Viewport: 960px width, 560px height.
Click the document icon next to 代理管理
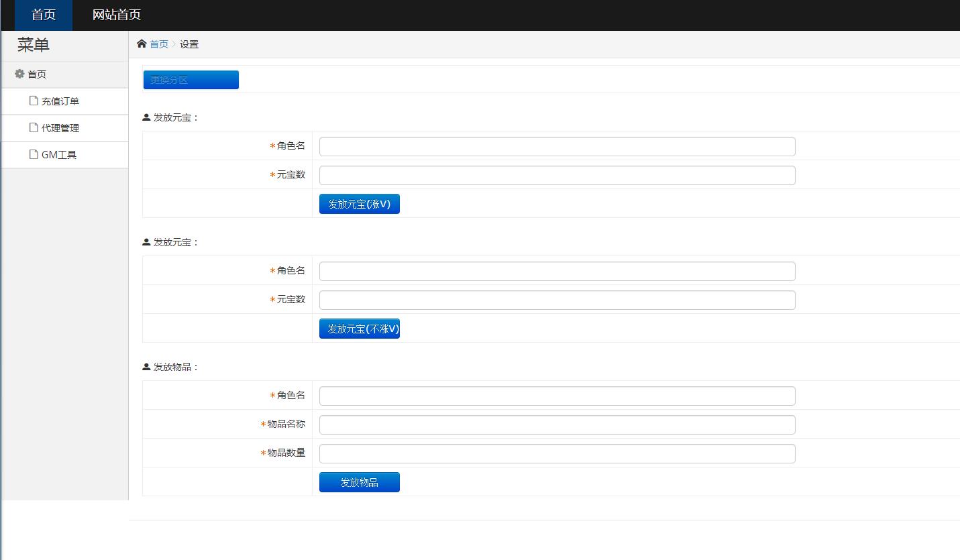click(34, 128)
